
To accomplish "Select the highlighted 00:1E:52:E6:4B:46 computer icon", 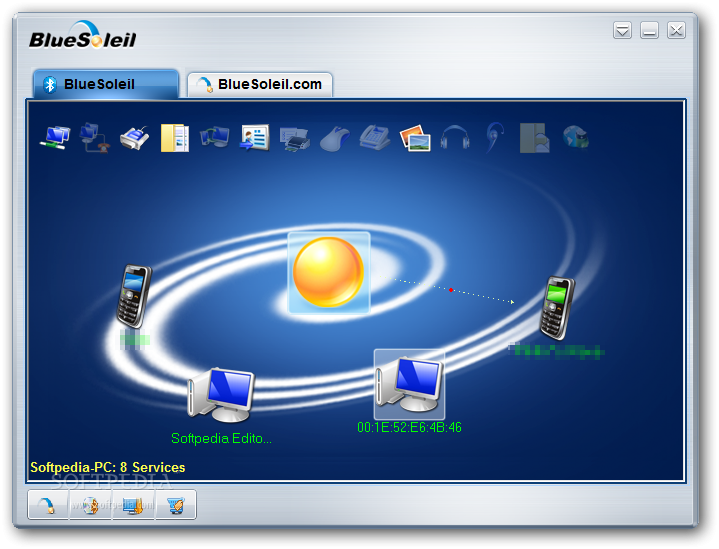I will 409,384.
